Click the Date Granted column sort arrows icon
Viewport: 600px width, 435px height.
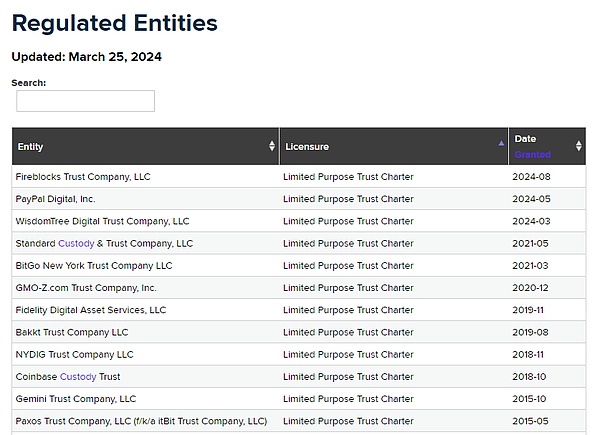(578, 146)
